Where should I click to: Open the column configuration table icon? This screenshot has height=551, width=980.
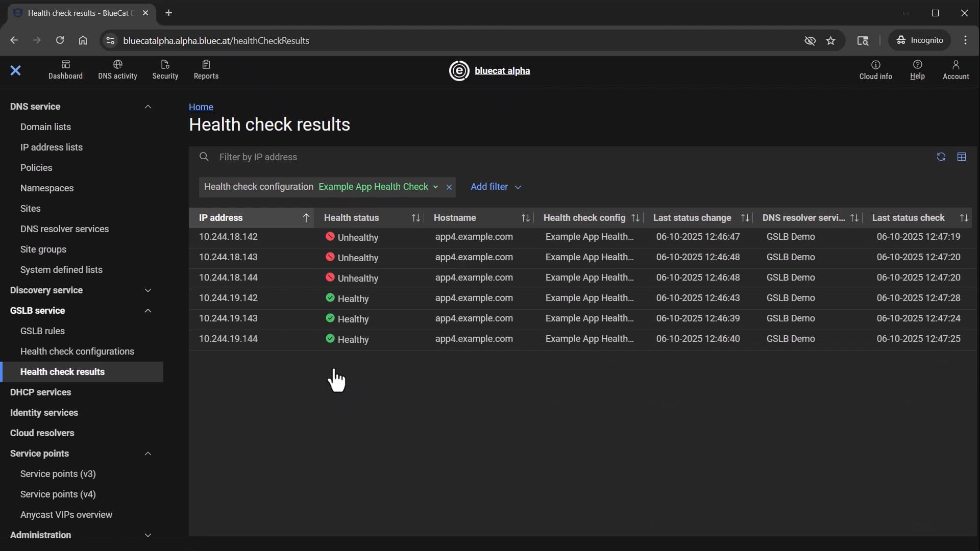point(962,157)
